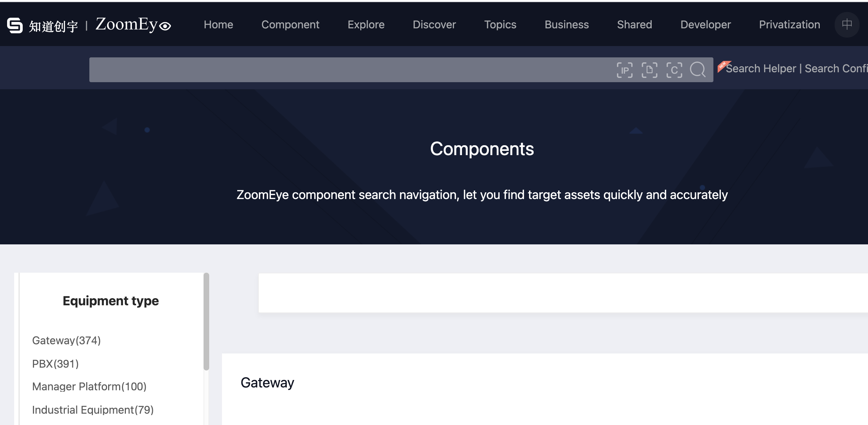The width and height of the screenshot is (868, 425).
Task: Open the Explore navigation item
Action: [x=366, y=24]
